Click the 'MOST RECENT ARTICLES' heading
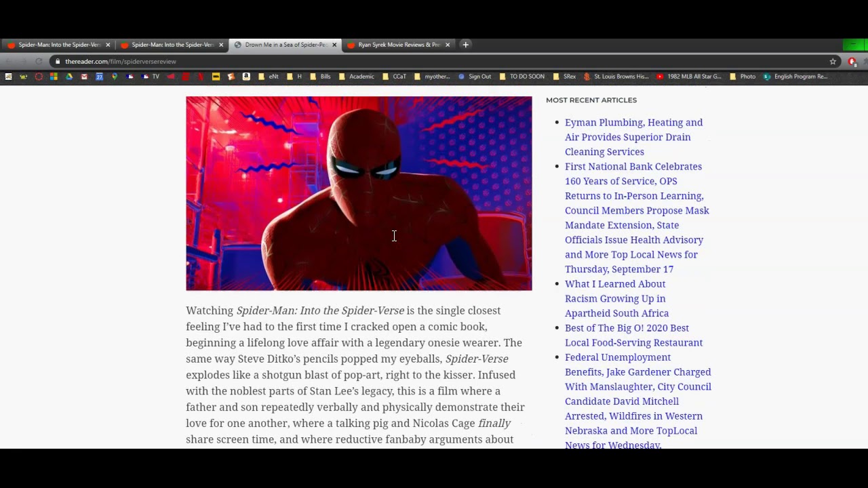This screenshot has width=868, height=488. tap(591, 100)
